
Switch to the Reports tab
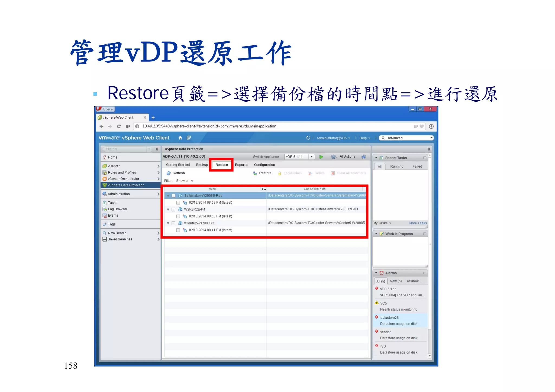(241, 165)
